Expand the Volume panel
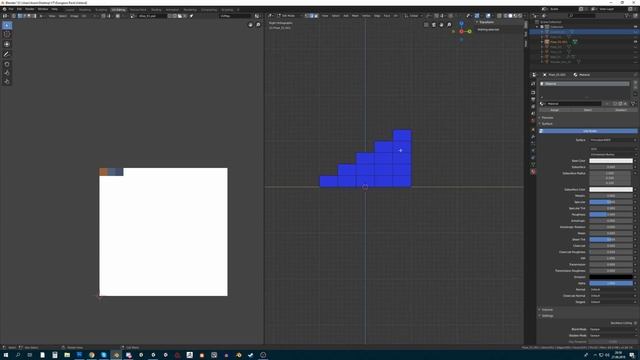 pos(546,310)
